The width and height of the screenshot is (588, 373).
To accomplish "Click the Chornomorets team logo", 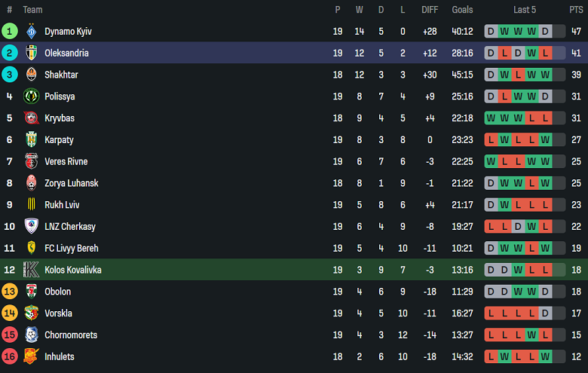I will tap(32, 335).
